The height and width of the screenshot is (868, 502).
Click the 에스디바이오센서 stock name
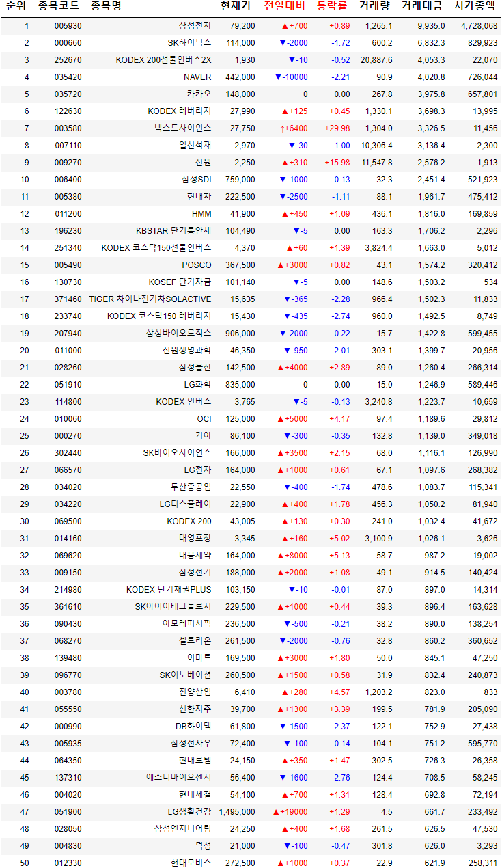click(x=179, y=778)
